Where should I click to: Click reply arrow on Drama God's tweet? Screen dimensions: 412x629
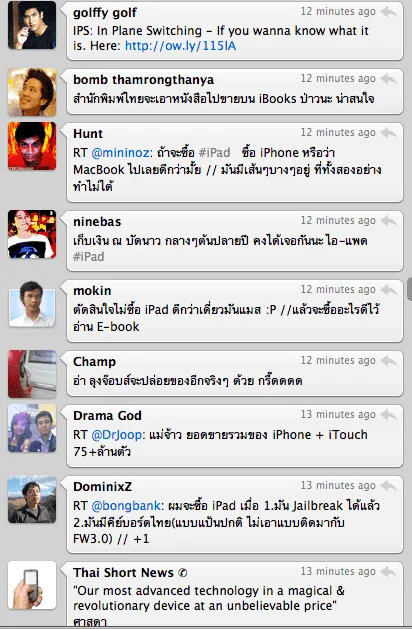[x=389, y=415]
